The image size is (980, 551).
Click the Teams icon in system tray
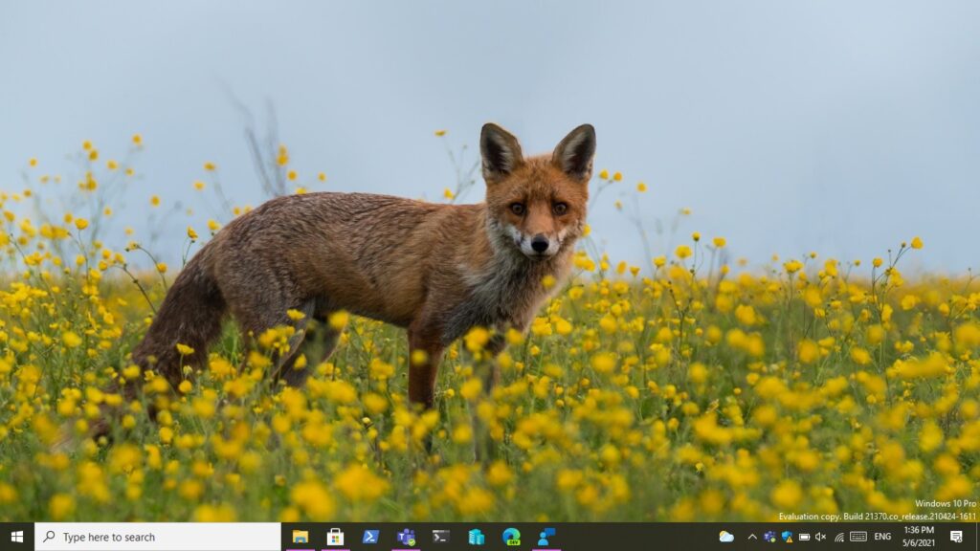pos(769,537)
